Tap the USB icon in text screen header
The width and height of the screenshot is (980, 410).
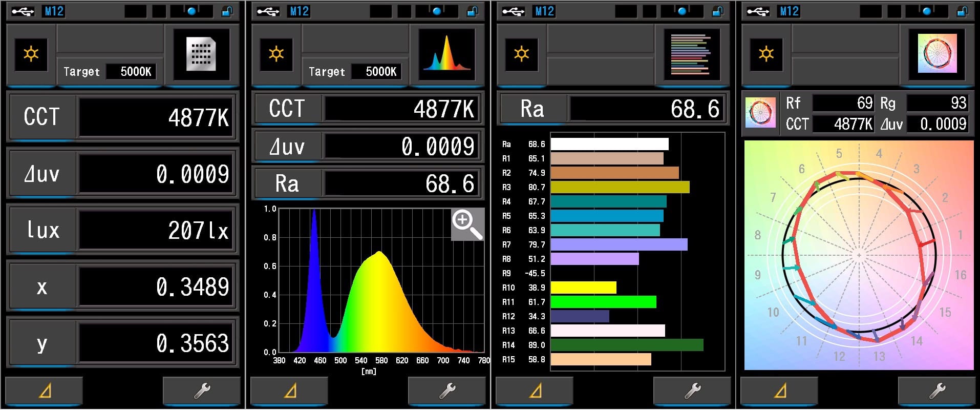23,11
